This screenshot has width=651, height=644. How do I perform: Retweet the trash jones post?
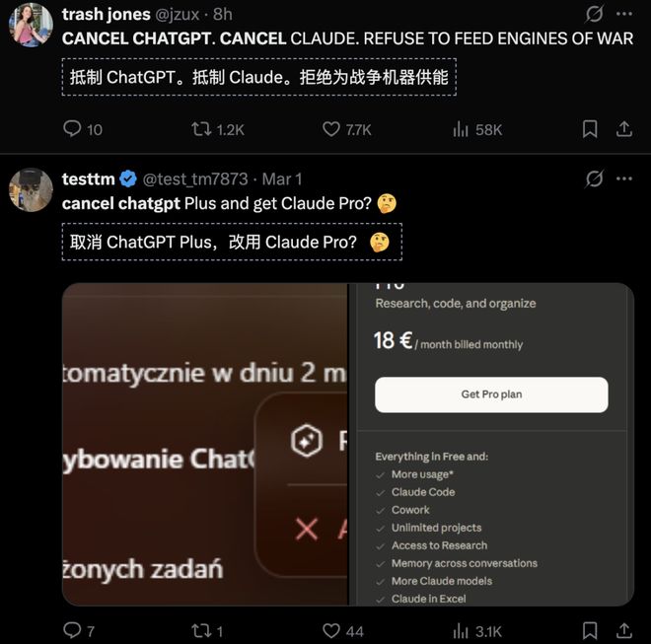click(x=200, y=129)
